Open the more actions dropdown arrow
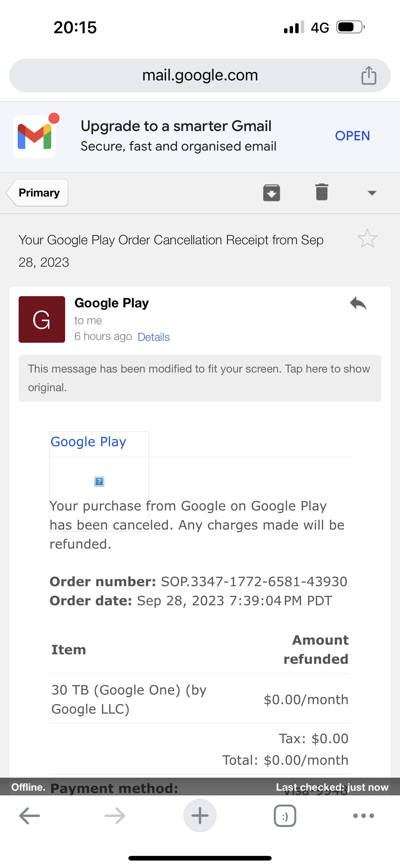 tap(372, 193)
